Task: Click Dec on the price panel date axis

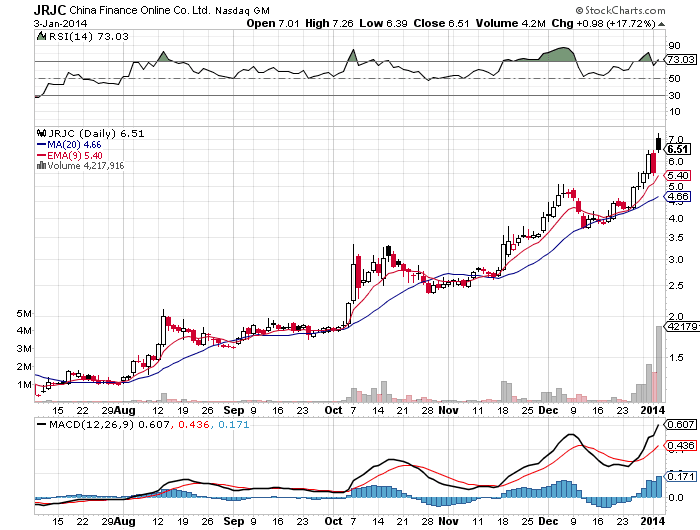Action: coord(548,410)
